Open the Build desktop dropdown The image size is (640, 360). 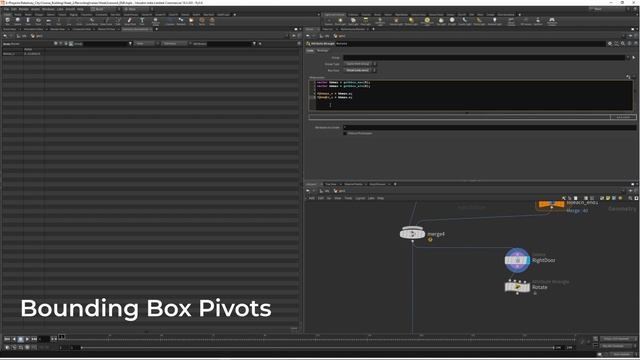click(105, 9)
